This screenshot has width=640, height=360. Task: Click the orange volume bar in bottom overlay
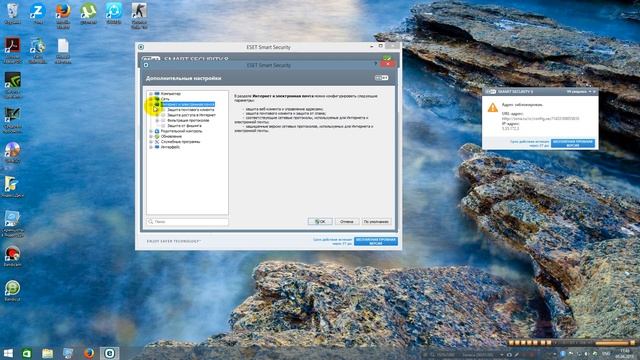coord(611,343)
